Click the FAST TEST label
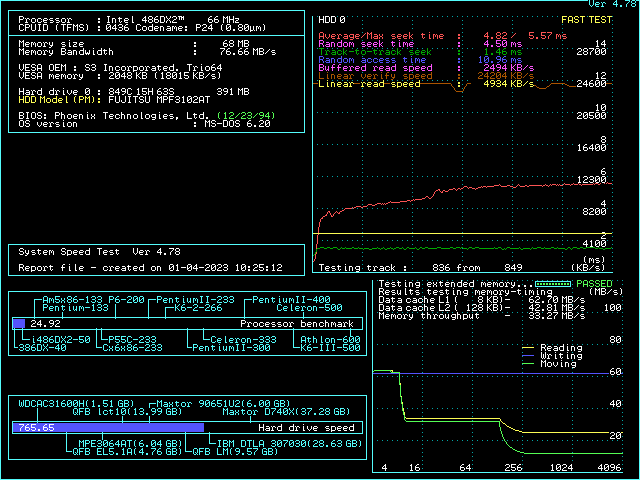The image size is (640, 480). pos(587,19)
